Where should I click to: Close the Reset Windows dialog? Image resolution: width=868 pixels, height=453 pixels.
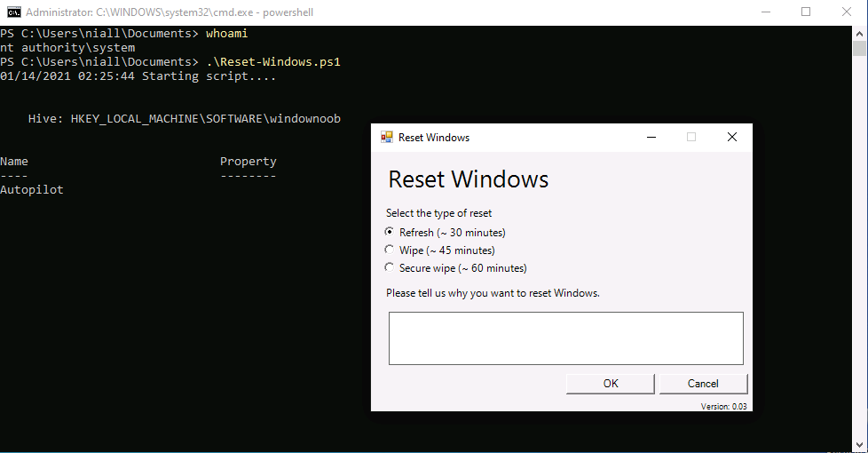click(732, 137)
